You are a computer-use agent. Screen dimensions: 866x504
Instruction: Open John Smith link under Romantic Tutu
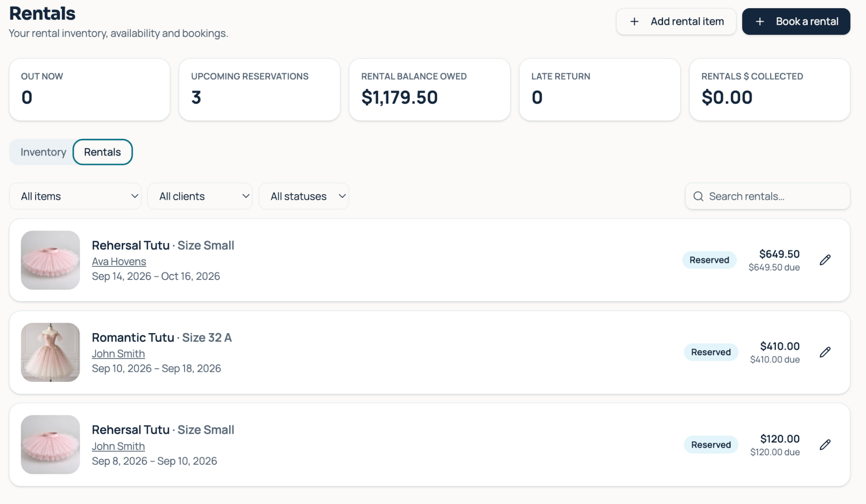[x=118, y=354]
